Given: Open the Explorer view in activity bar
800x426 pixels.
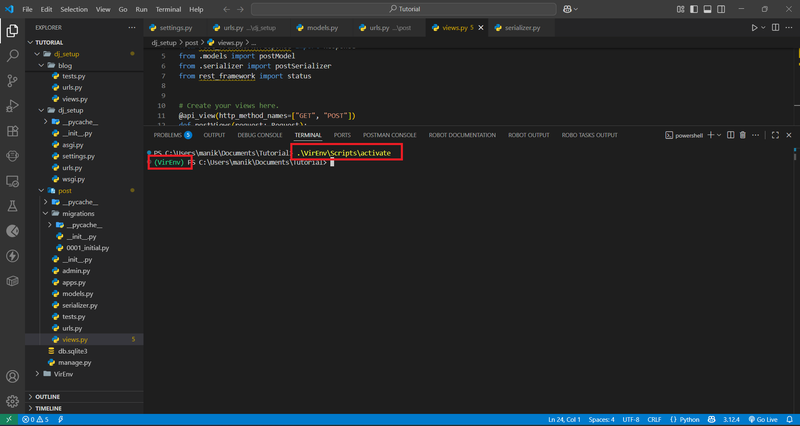Looking at the screenshot, I should (x=12, y=32).
